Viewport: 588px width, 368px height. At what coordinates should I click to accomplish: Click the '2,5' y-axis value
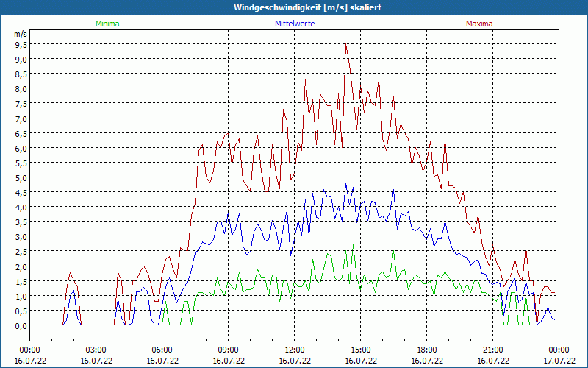pyautogui.click(x=21, y=252)
